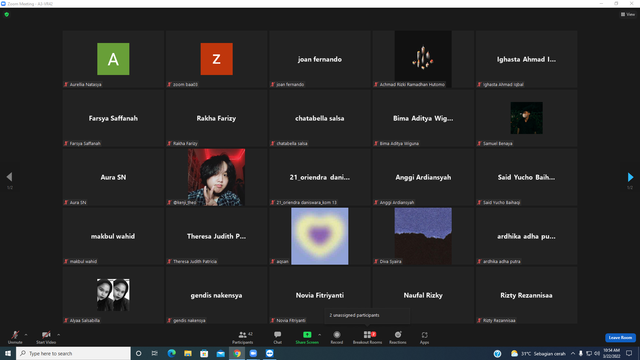Click Anggi Ardiansyah participant tile
640x360 pixels.
point(423,177)
